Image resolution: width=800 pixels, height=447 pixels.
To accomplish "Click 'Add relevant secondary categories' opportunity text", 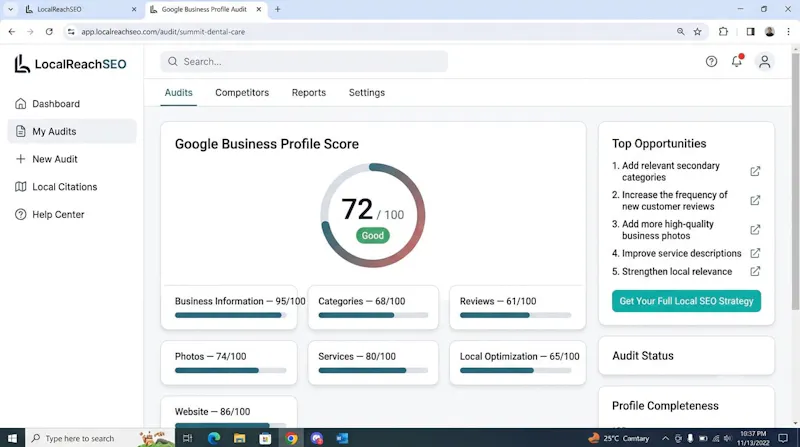I will pos(670,171).
